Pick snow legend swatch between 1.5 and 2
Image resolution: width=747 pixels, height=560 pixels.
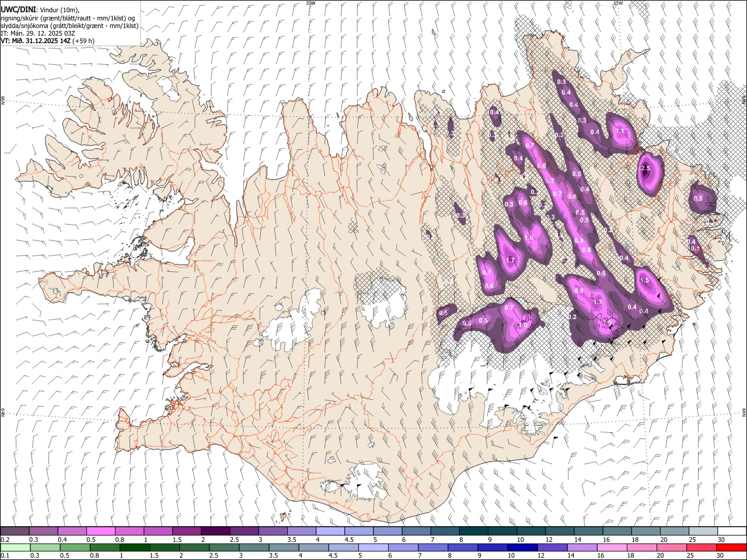coord(187,531)
